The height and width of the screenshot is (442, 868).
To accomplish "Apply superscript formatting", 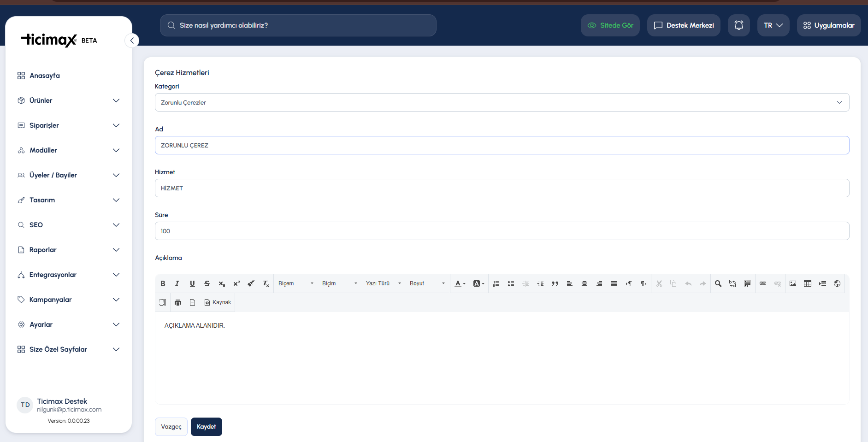I will pyautogui.click(x=236, y=283).
